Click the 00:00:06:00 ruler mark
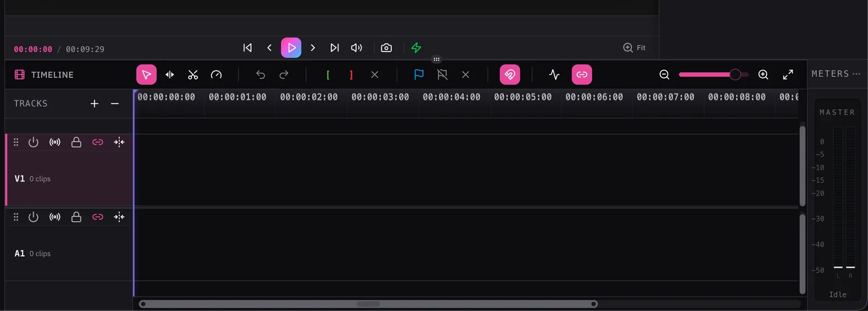 point(594,97)
